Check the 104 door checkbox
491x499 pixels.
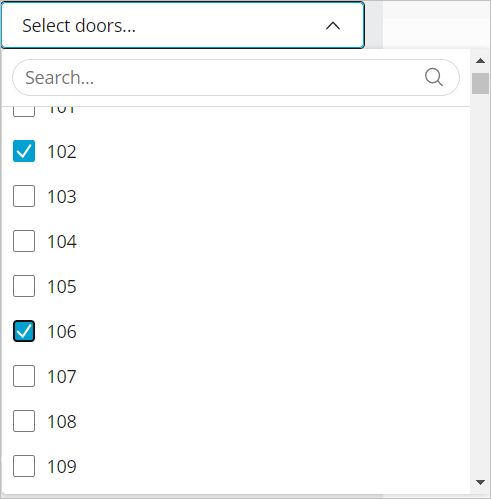[24, 241]
